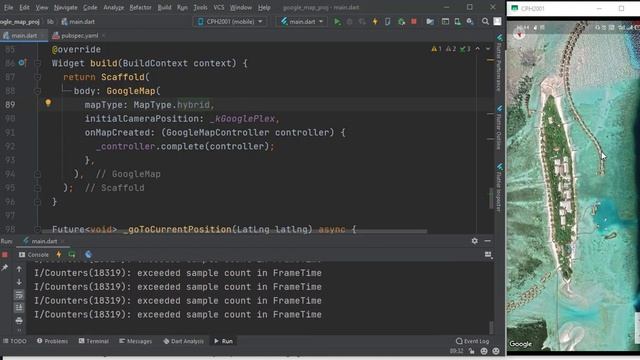640x360 pixels.
Task: Click the Project Structure window icon
Action: click(445, 22)
